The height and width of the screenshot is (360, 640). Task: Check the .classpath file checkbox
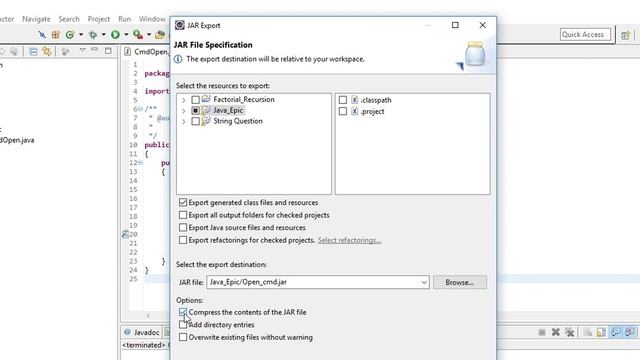point(343,100)
